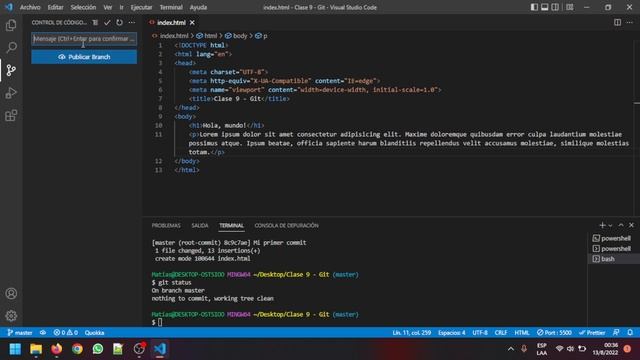The image size is (640, 360).
Task: Publish the branch to remote
Action: coord(84,57)
